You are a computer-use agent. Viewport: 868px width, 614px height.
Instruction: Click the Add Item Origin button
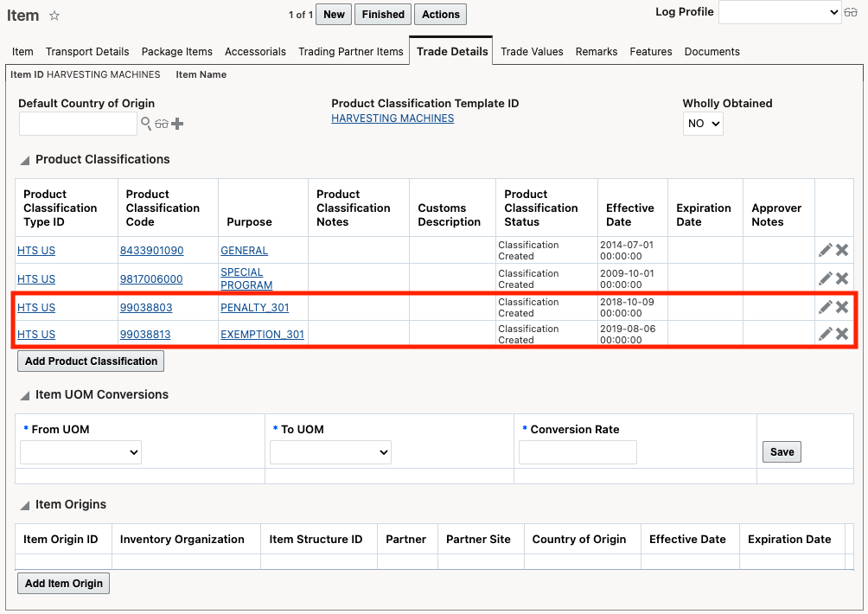64,583
